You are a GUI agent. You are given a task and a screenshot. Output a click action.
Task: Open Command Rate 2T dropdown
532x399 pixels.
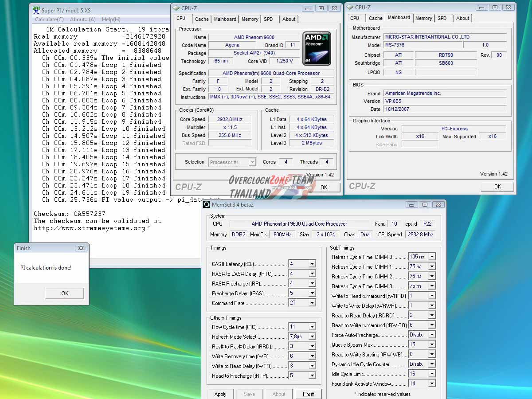[312, 303]
